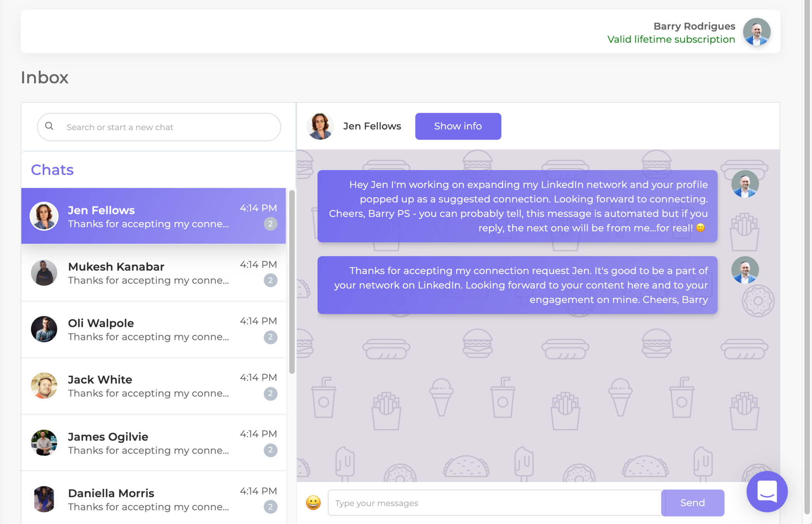
Task: Click the emoji picker smiley icon
Action: [x=313, y=503]
